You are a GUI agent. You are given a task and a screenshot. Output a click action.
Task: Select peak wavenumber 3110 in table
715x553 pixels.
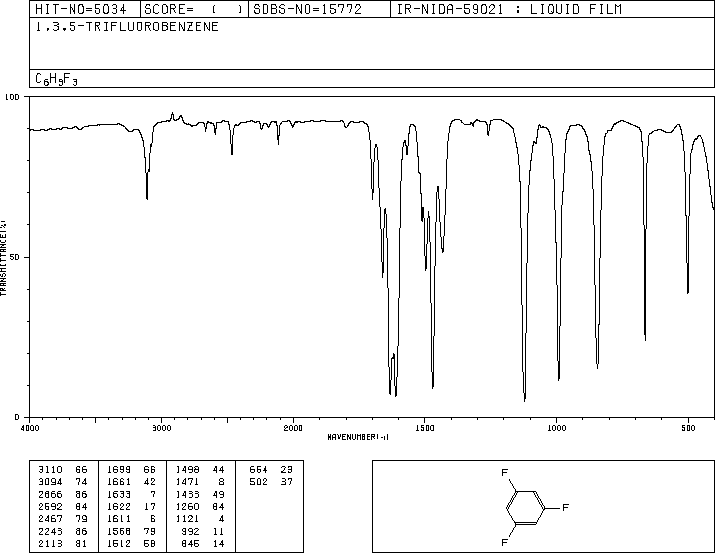click(50, 470)
